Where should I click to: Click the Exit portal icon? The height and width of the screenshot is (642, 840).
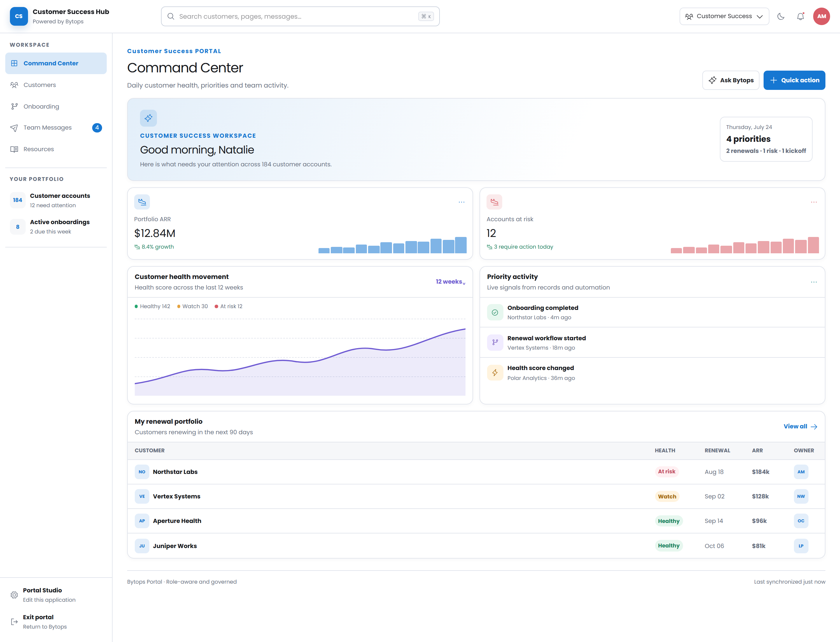[x=14, y=622]
